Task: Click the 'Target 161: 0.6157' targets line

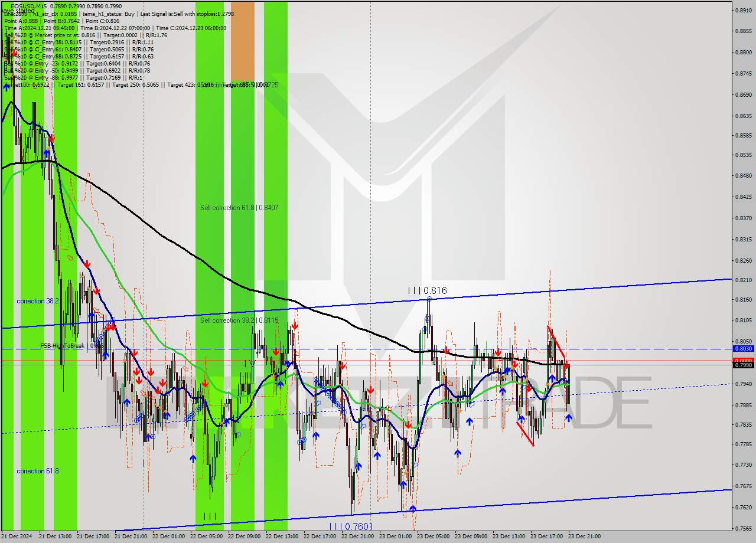Action: [81, 85]
